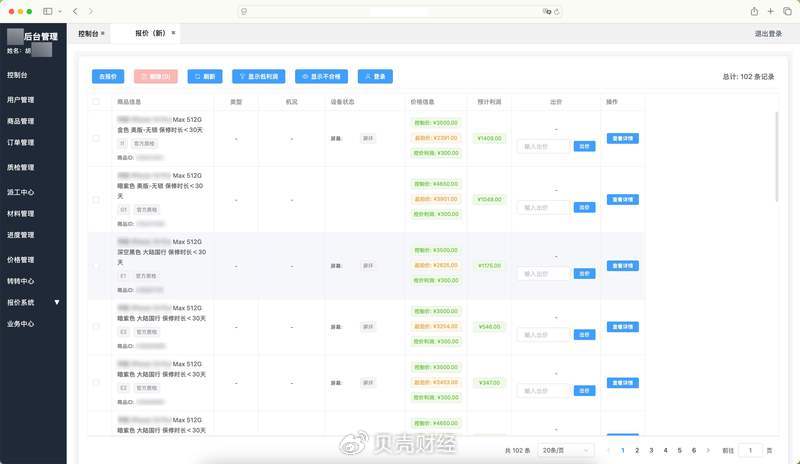The image size is (800, 464).
Task: Click the browser back arrow
Action: click(x=75, y=10)
